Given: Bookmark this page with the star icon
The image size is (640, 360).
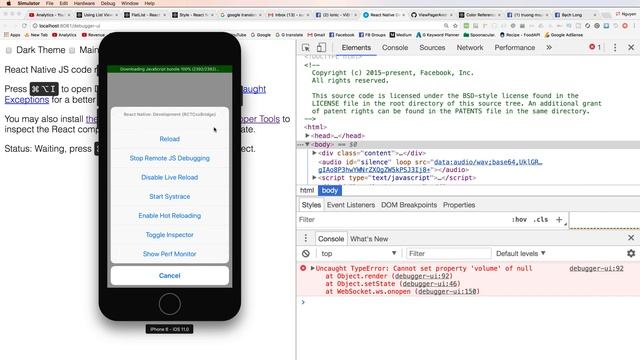Looking at the screenshot, I should pos(455,26).
